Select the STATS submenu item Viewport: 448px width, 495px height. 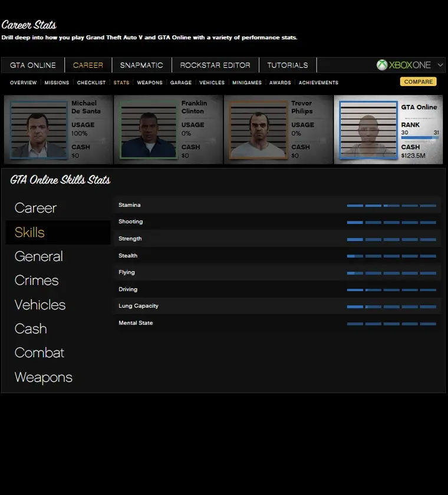click(x=121, y=82)
